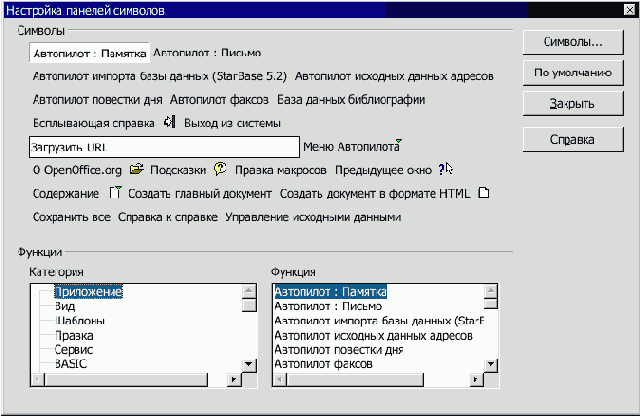Click the open-folder icon before Подсказки
Viewport: 640px width, 416px height.
point(136,169)
